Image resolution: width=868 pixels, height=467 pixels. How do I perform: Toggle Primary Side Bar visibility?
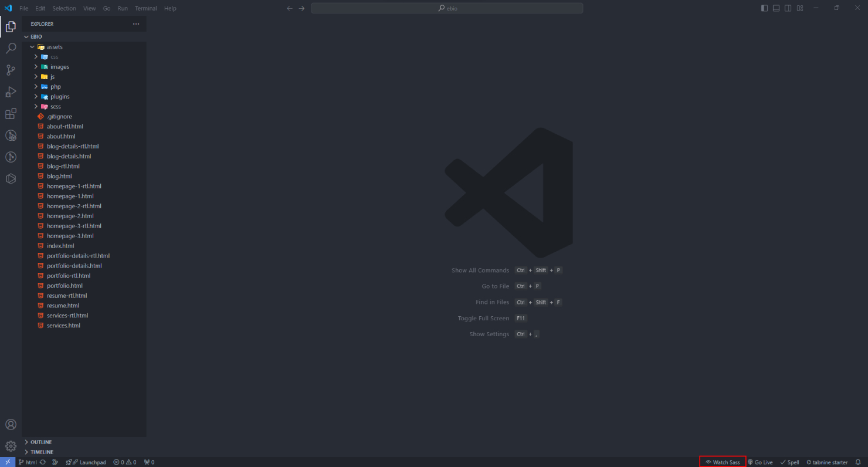click(764, 8)
